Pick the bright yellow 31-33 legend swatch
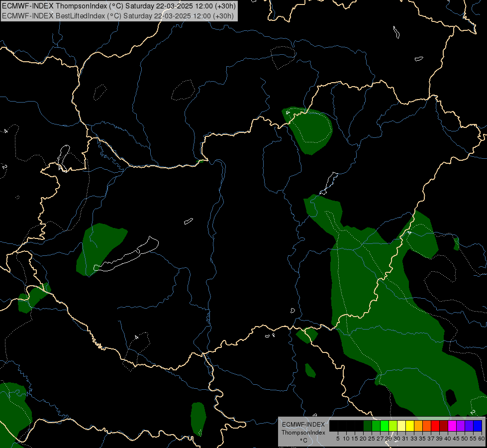The height and width of the screenshot is (448, 487). coord(410,426)
